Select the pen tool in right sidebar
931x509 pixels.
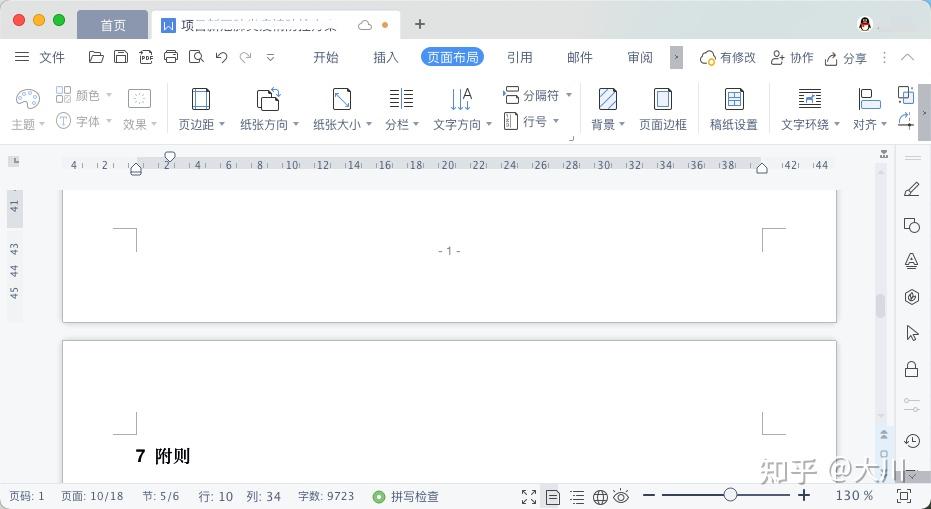911,189
